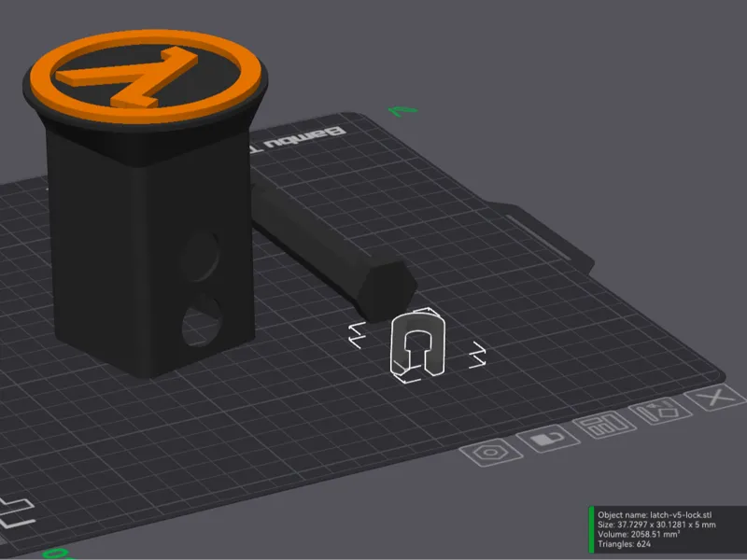This screenshot has width=747, height=560.
Task: Click the auto-orient objects plate icon
Action: pyautogui.click(x=660, y=411)
